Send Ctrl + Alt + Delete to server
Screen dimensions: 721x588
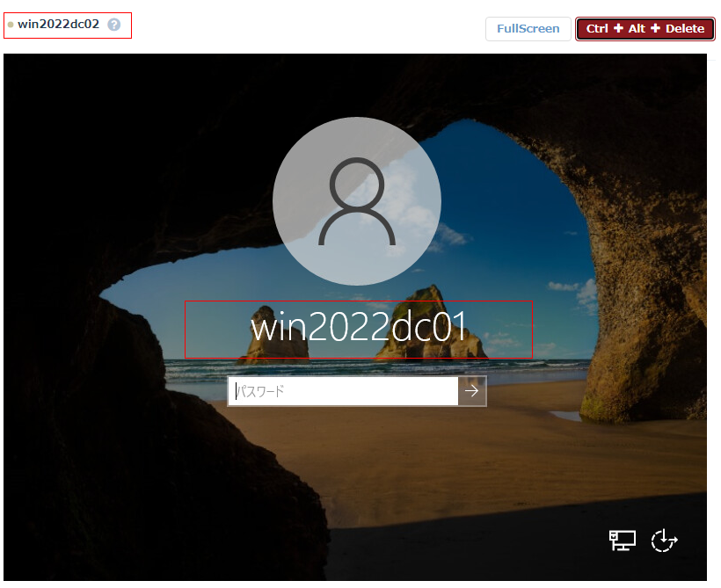tap(645, 29)
